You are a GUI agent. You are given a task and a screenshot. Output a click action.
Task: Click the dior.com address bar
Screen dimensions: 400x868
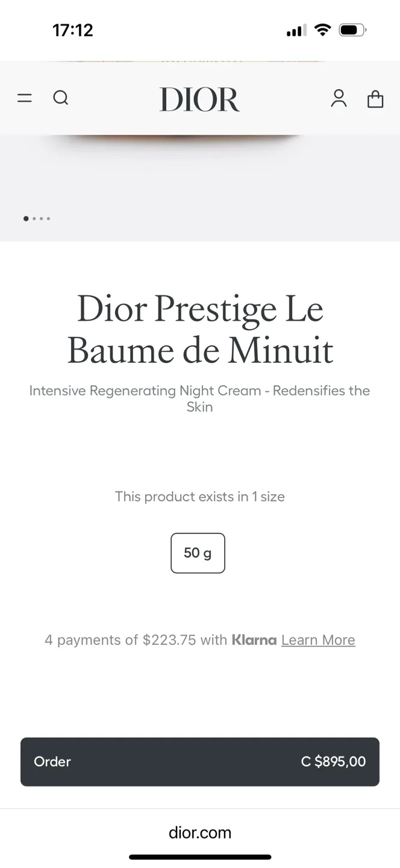click(x=199, y=832)
